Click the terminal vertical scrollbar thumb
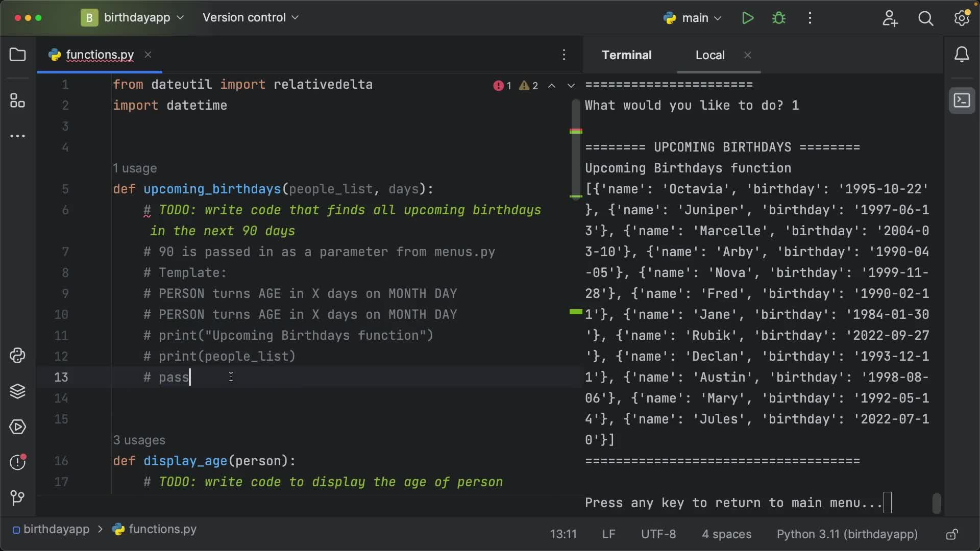 pos(936,503)
